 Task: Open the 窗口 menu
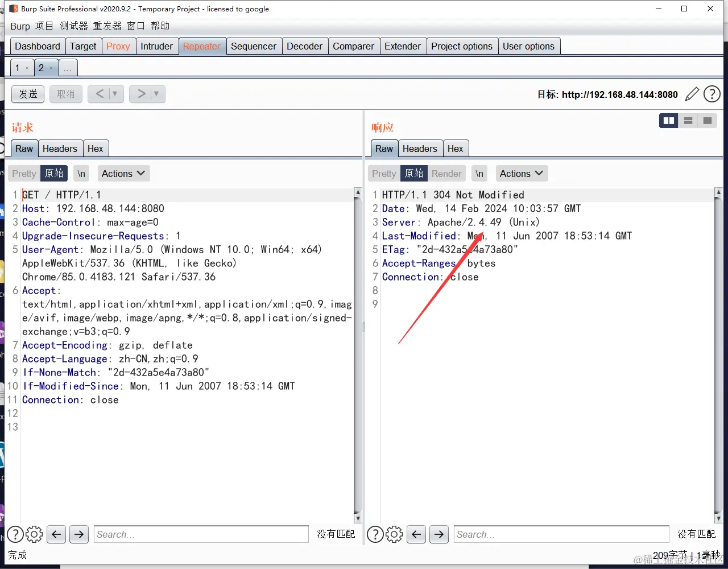136,26
